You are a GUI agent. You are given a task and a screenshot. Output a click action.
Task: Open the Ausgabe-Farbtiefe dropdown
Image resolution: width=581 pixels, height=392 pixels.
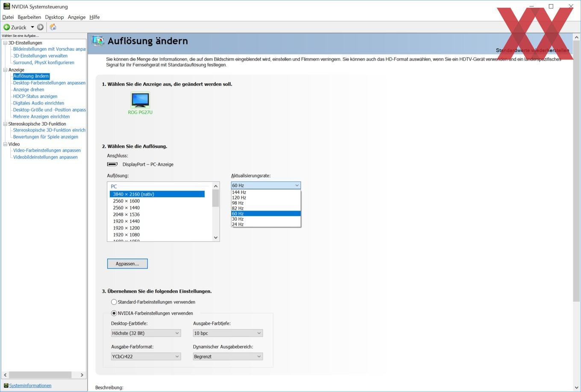point(228,333)
